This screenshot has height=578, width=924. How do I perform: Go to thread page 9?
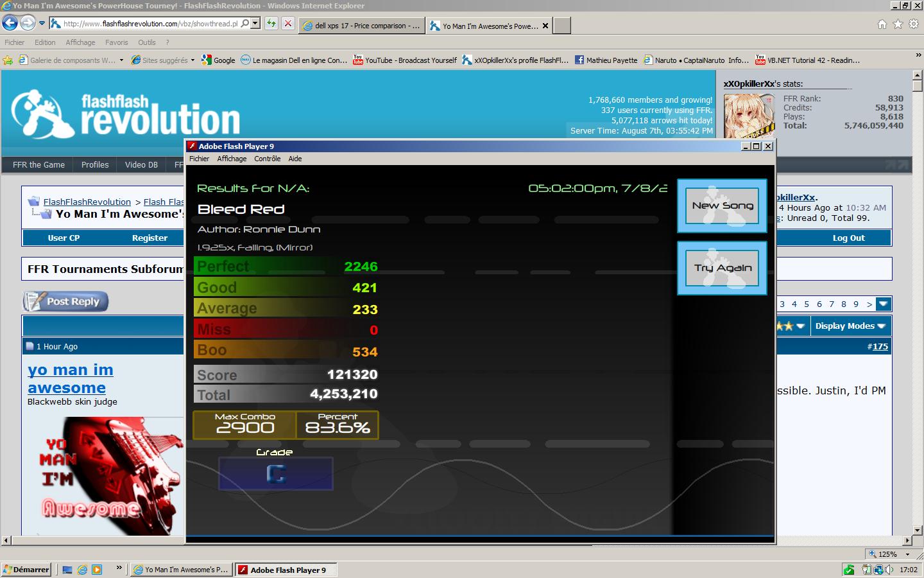tap(855, 304)
